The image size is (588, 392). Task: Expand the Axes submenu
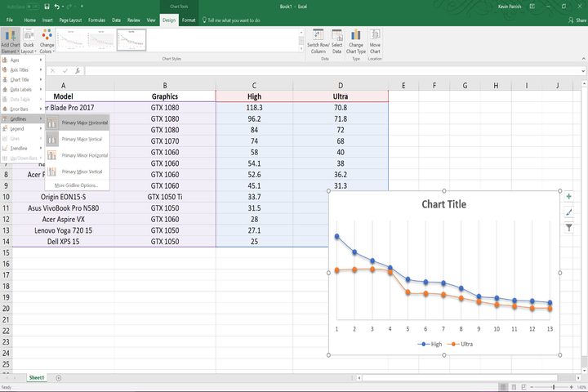tap(23, 60)
